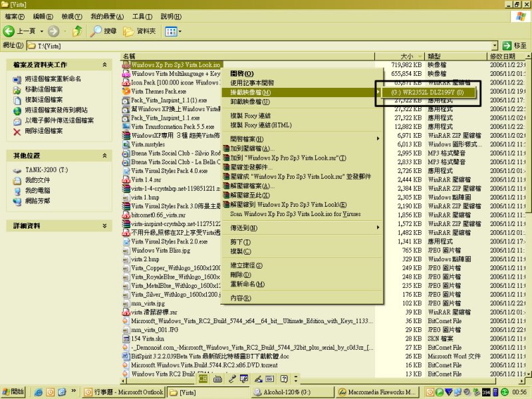This screenshot has width=532, height=399.
Task: Click the horizontal scrollbar left arrow
Action: coord(124,380)
